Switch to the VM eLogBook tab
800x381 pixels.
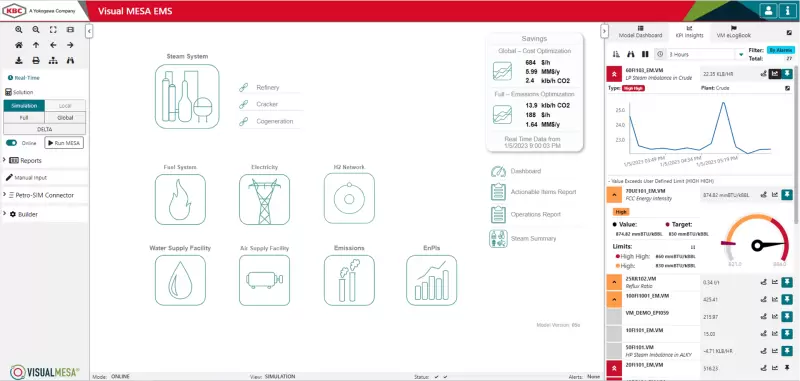(x=734, y=32)
